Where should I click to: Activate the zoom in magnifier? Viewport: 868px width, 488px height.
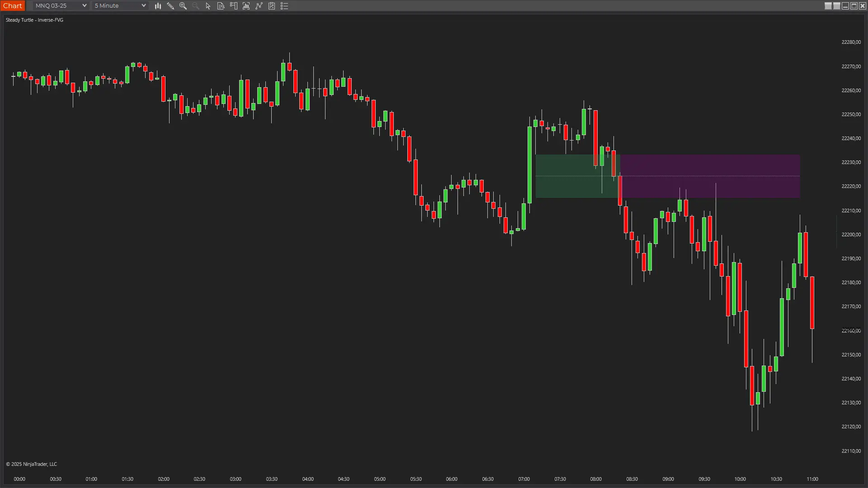[x=183, y=6]
